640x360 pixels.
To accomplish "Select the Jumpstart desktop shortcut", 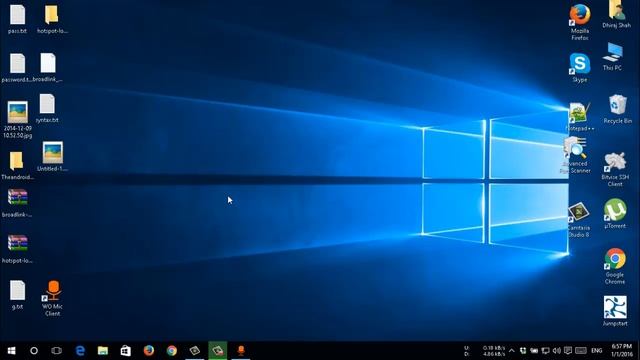I will pyautogui.click(x=615, y=311).
